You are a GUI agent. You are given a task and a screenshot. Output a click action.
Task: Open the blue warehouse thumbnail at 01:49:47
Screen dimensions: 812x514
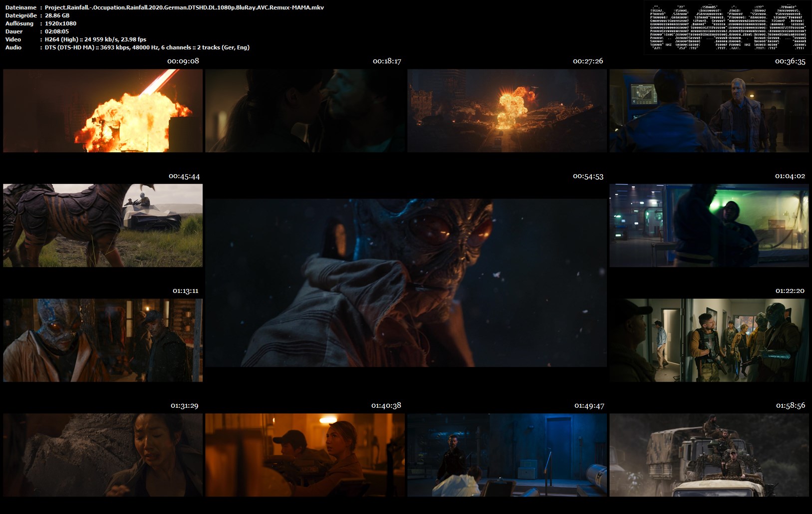(507, 455)
